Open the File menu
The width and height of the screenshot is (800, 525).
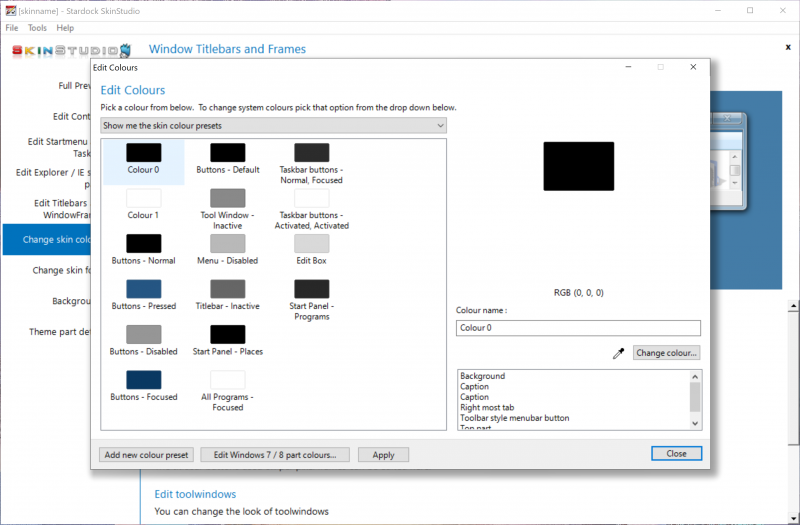(x=12, y=28)
